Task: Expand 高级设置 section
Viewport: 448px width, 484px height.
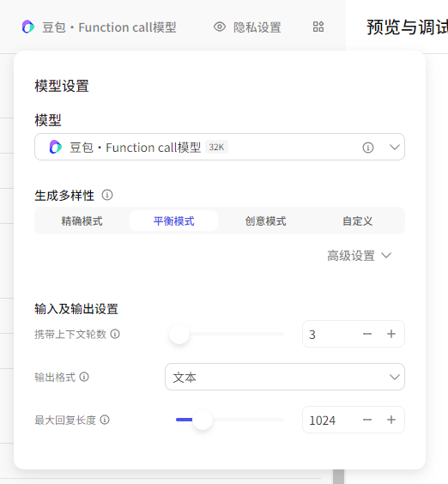Action: point(360,256)
